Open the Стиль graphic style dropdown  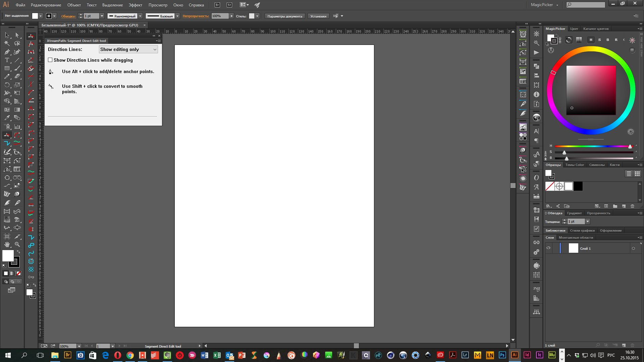257,16
